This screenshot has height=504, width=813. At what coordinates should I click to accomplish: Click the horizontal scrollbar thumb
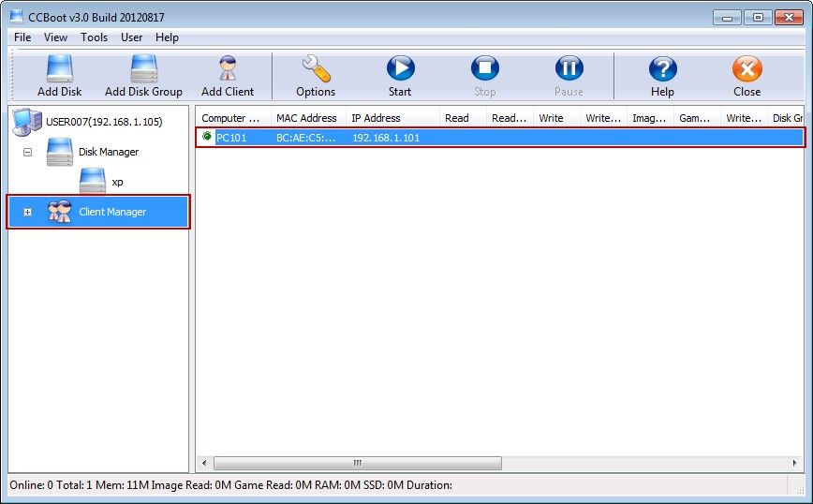tap(358, 463)
